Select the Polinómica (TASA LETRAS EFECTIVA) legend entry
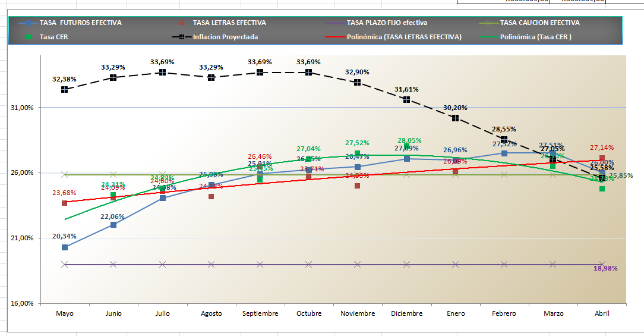Image resolution: width=644 pixels, height=336 pixels. tap(393, 37)
